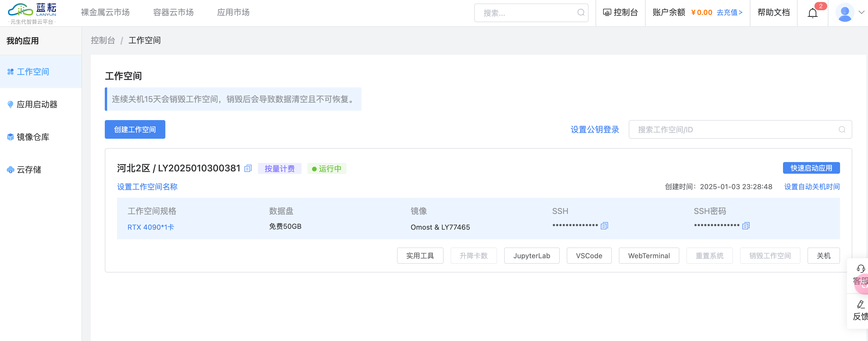Expand the user avatar dropdown arrow
Screen dimensions: 868x341
coord(861,13)
